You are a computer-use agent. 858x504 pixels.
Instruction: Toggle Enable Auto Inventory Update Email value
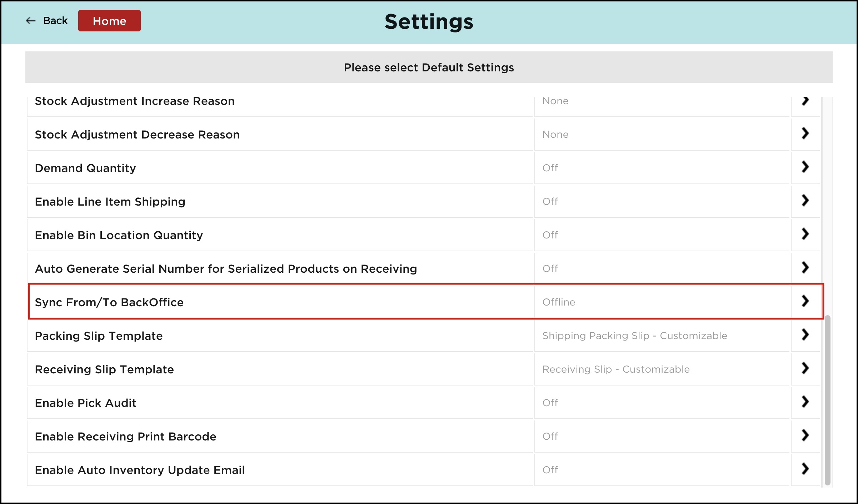point(550,470)
